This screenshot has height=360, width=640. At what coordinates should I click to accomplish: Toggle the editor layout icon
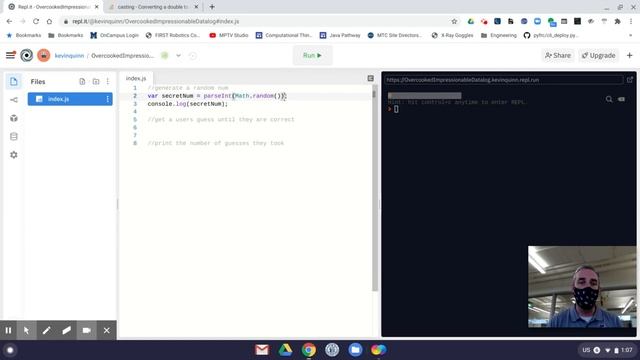click(x=370, y=78)
